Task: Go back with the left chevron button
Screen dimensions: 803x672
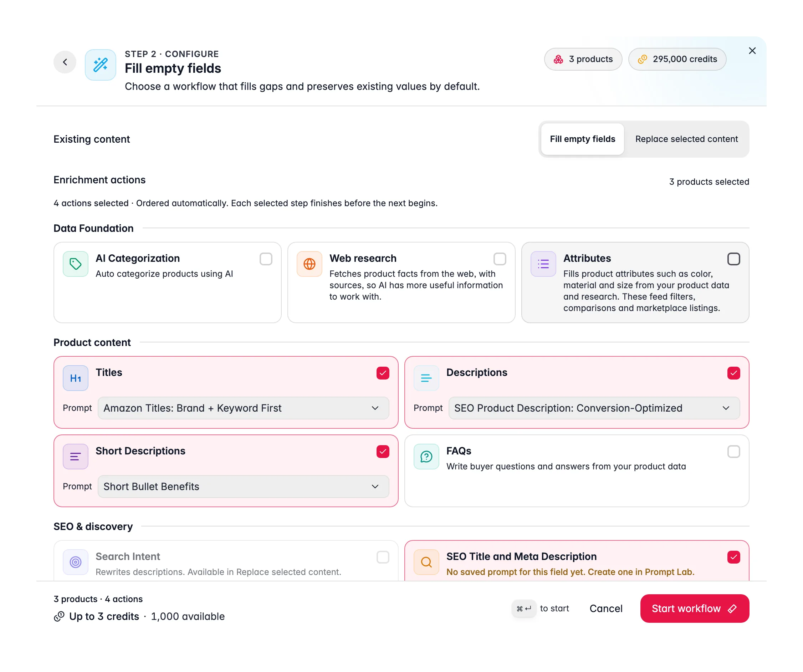Action: coord(65,62)
